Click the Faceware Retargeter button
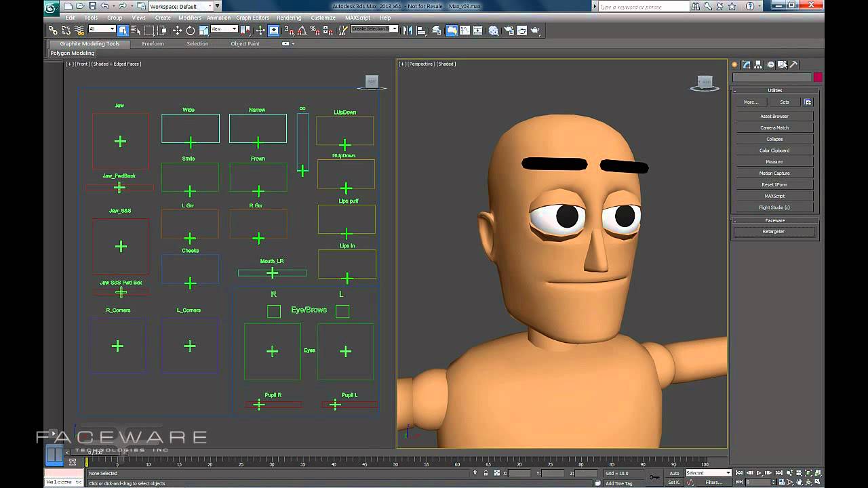The height and width of the screenshot is (488, 868). pos(774,231)
